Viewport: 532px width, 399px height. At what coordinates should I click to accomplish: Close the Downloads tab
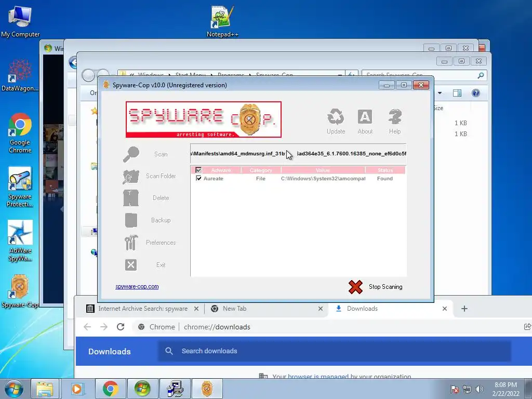coord(445,309)
